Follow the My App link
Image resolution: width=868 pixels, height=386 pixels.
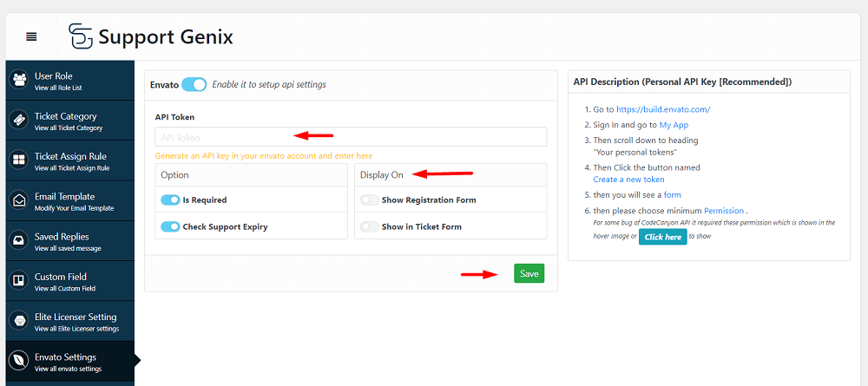(x=674, y=125)
